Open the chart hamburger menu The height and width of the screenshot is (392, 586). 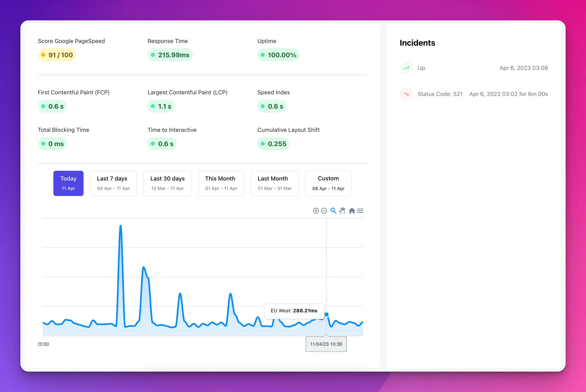(x=360, y=211)
